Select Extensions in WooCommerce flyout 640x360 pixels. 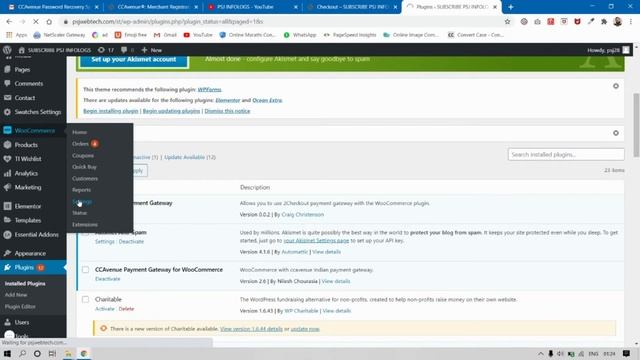[85, 224]
